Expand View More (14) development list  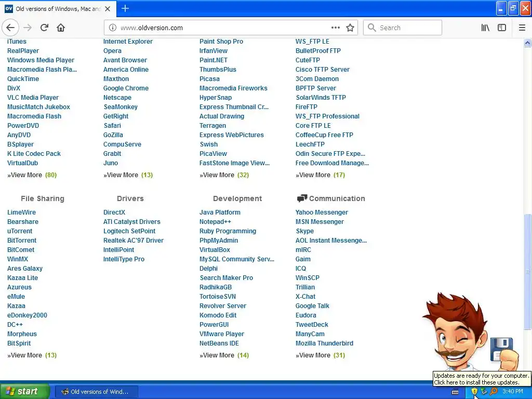tap(224, 355)
